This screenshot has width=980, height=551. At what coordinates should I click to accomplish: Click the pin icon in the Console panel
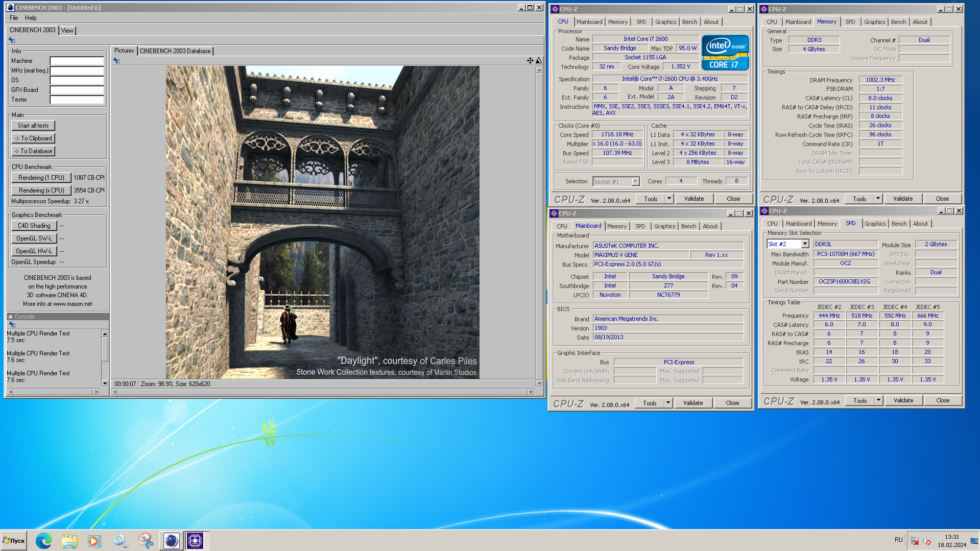click(12, 325)
